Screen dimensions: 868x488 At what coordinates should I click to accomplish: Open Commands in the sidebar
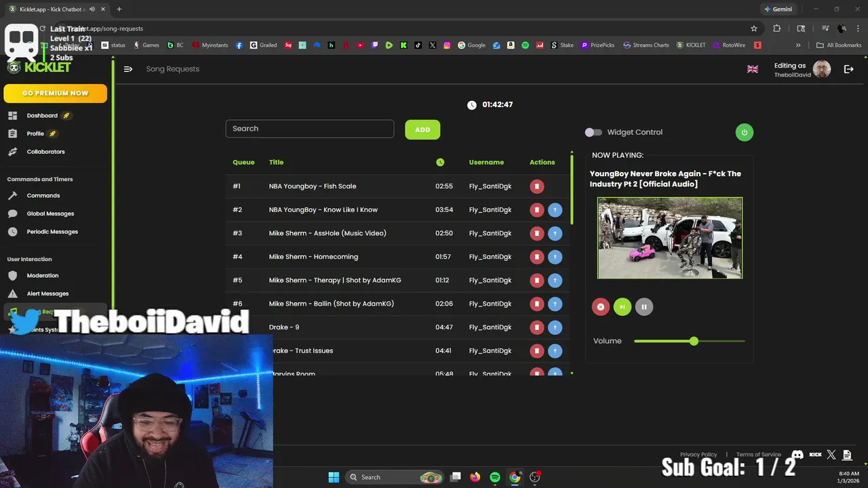tap(43, 196)
